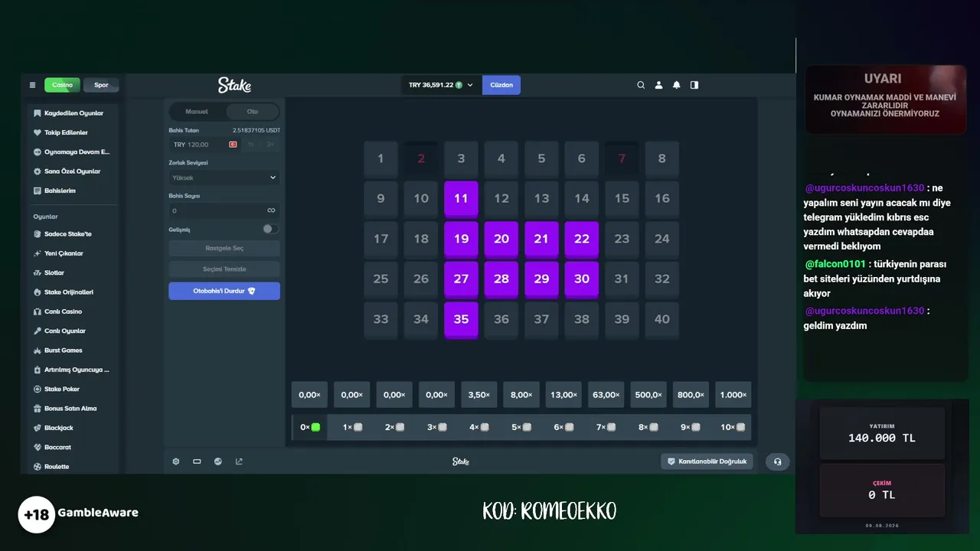Open Bonus Satın Alma sidebar item

pyautogui.click(x=73, y=409)
